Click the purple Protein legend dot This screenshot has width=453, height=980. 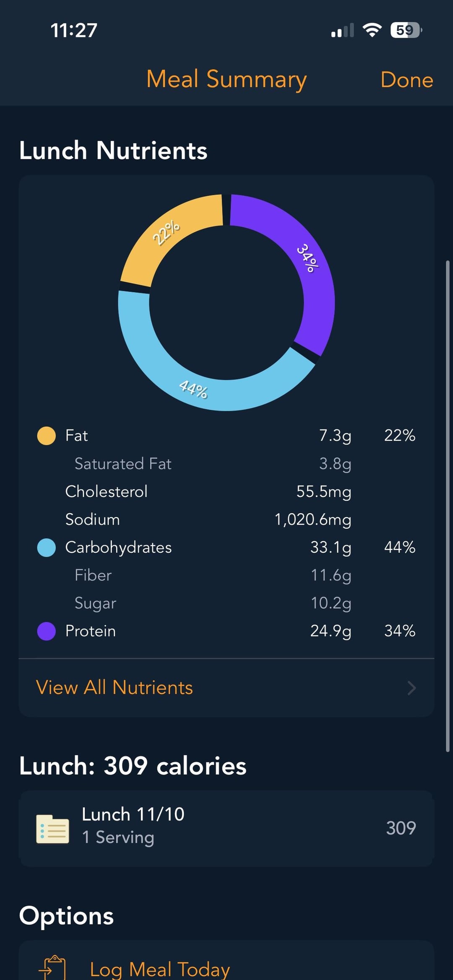pos(47,631)
